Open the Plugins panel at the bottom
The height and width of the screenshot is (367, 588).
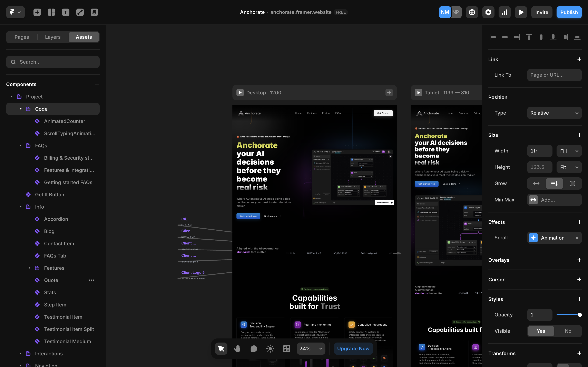[x=286, y=348]
